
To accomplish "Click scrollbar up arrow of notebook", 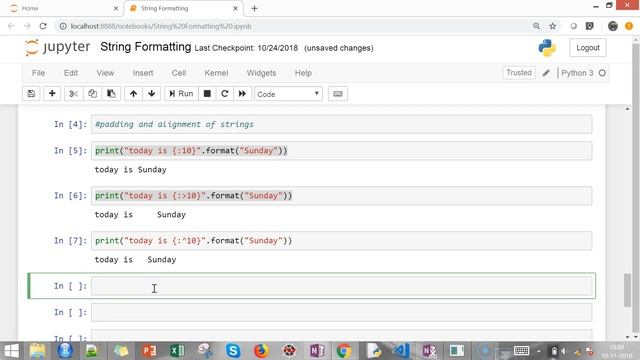I will coord(627,109).
